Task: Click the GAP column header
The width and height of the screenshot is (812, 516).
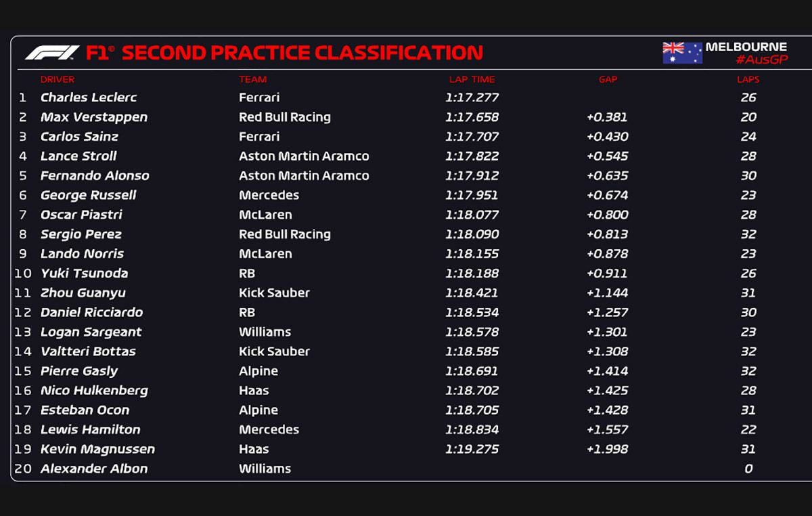Action: point(608,79)
